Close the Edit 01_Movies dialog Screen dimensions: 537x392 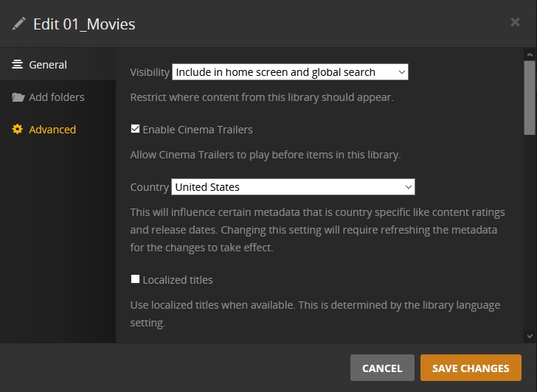click(515, 22)
